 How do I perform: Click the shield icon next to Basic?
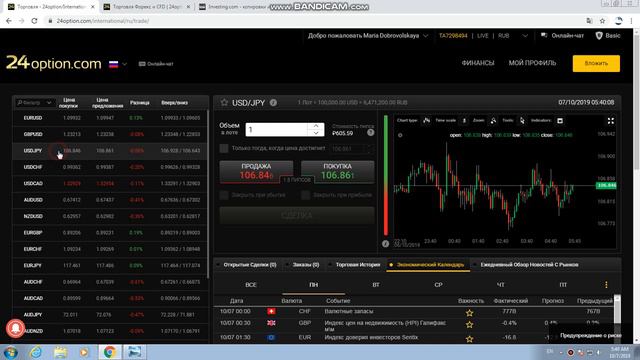pyautogui.click(x=599, y=36)
